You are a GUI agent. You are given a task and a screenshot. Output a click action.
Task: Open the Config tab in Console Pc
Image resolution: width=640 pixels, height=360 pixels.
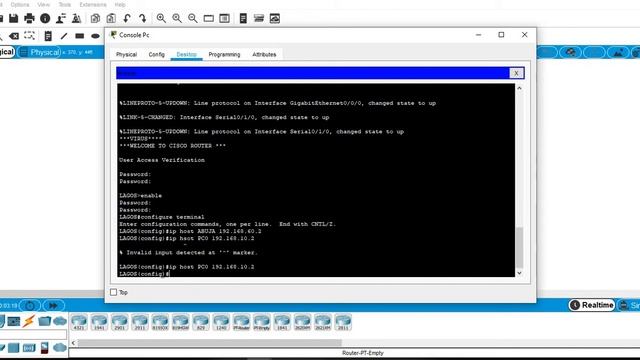156,54
